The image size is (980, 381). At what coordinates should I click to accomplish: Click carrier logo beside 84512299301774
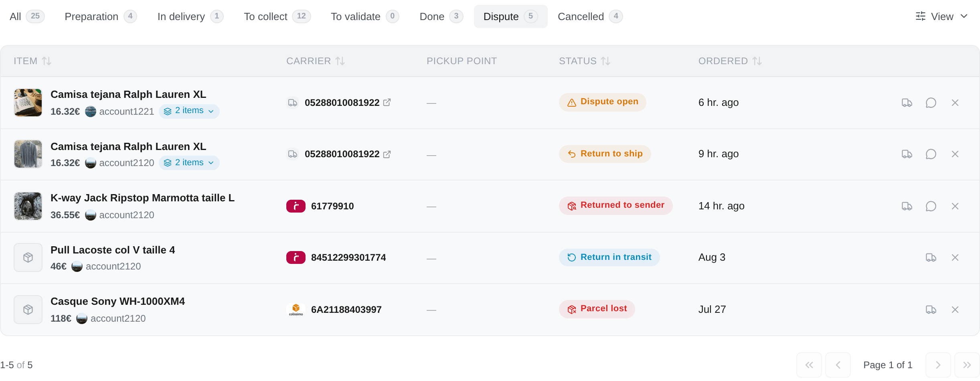[296, 257]
